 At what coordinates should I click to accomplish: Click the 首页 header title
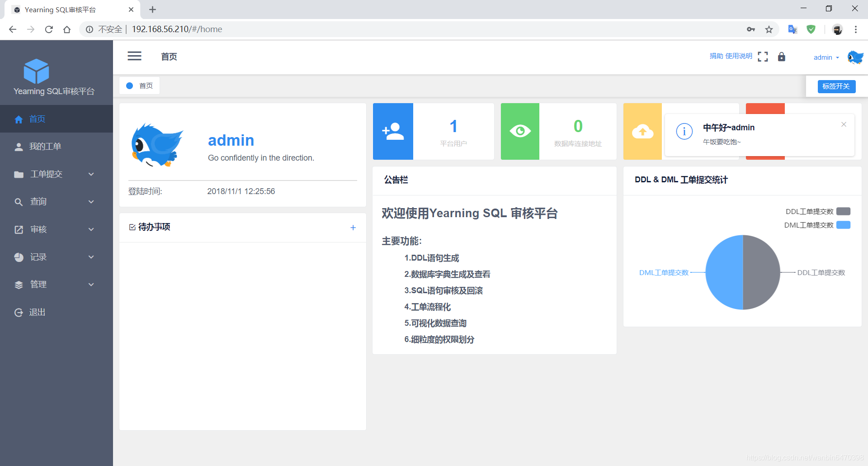coord(169,57)
